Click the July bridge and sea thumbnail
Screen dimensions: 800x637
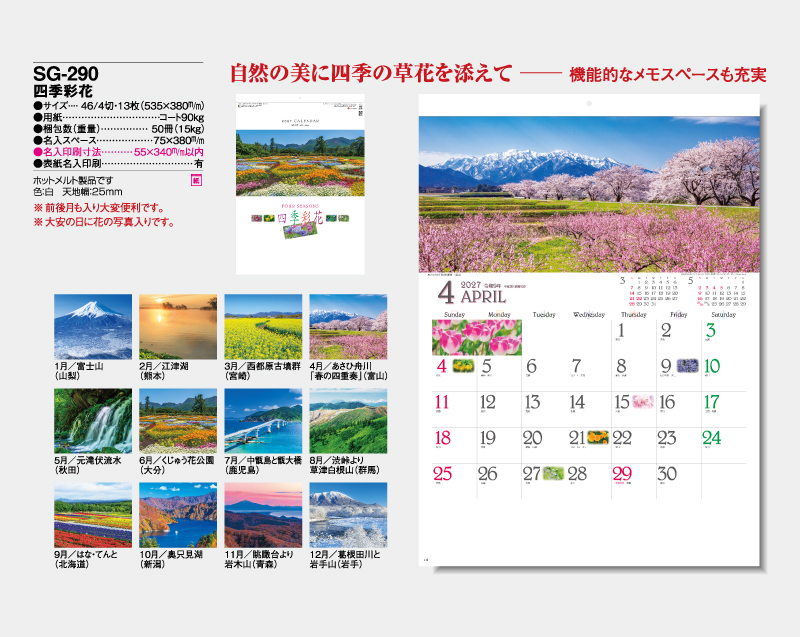coord(263,421)
